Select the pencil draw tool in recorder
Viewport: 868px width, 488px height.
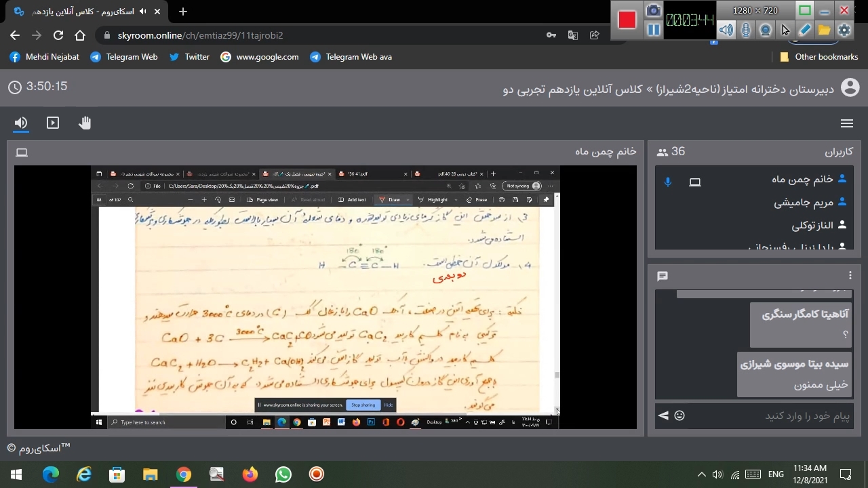coord(805,30)
